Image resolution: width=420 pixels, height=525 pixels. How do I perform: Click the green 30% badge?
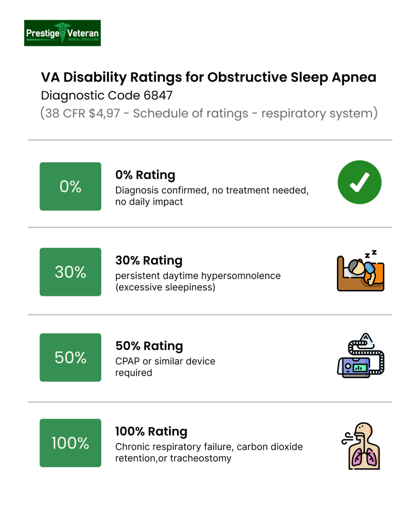[71, 272]
